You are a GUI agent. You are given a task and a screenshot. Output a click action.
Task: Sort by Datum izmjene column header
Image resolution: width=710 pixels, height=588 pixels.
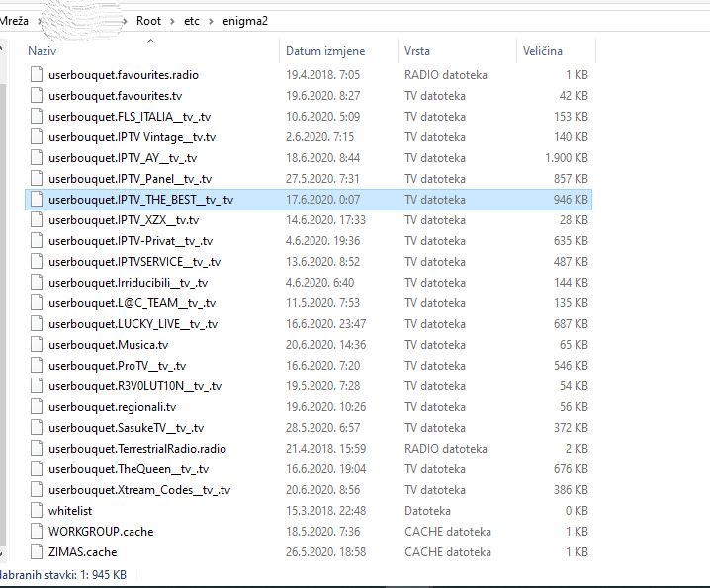click(324, 51)
